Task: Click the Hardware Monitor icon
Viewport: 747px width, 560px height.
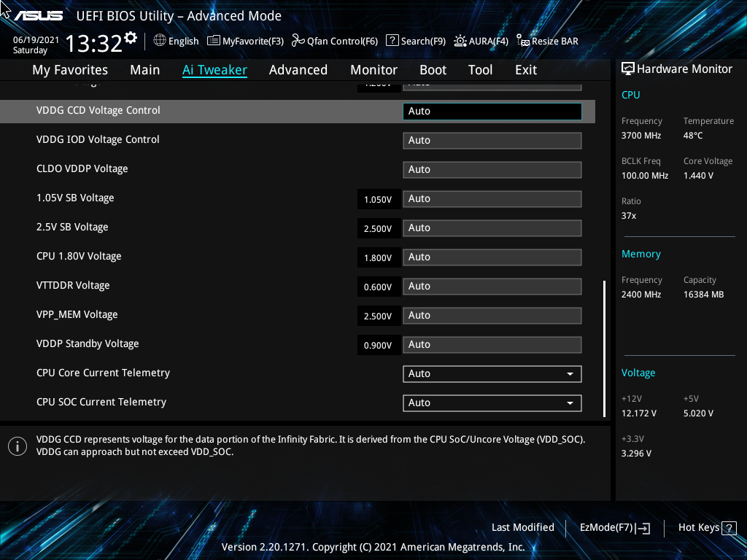Action: click(628, 68)
